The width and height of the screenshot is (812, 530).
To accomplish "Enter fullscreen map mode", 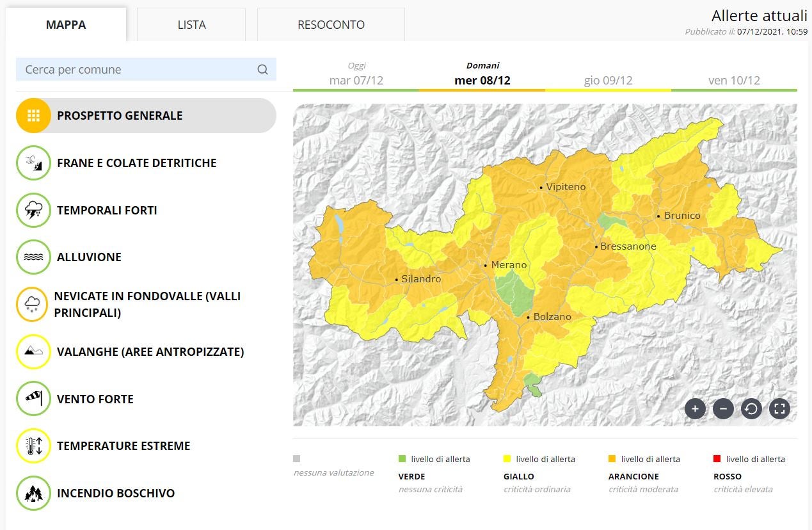I will click(x=779, y=408).
